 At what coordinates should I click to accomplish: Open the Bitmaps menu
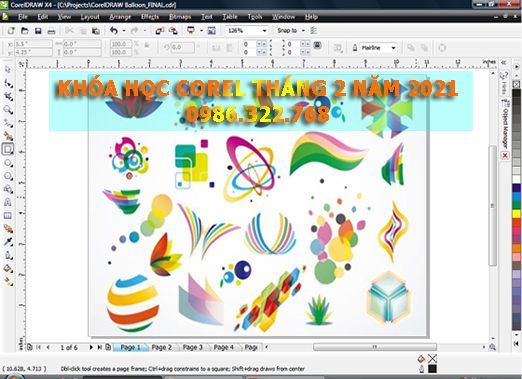point(180,17)
